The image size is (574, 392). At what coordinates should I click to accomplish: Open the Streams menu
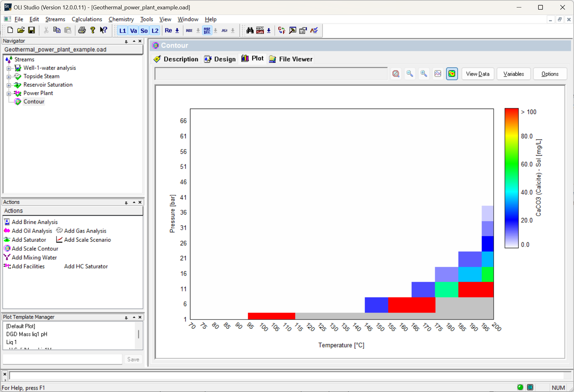(x=55, y=19)
